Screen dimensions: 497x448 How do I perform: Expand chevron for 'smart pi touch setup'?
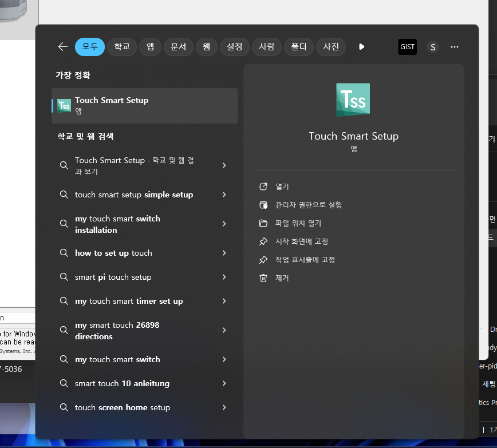pyautogui.click(x=224, y=277)
